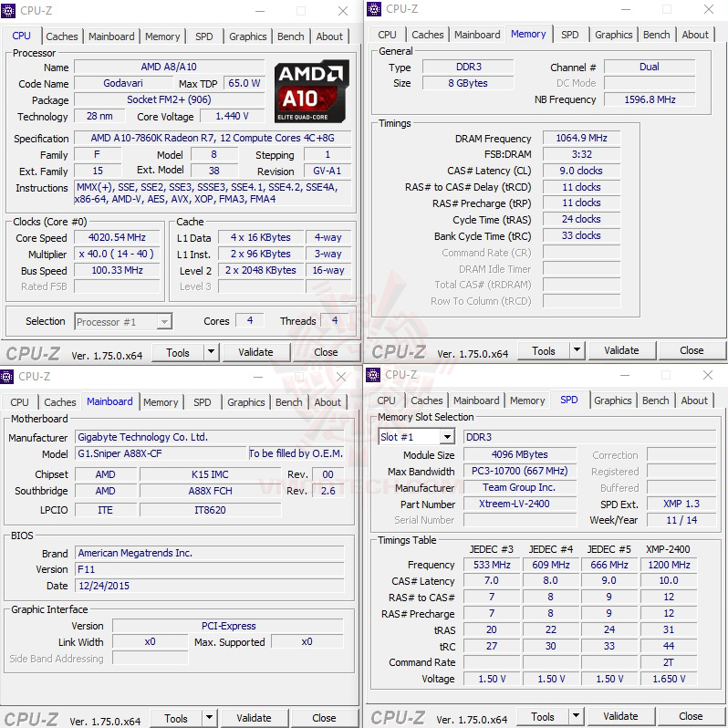Click motherboard model G1.Sniper A88X-CF
Screen dimensions: 728x728
point(161,453)
